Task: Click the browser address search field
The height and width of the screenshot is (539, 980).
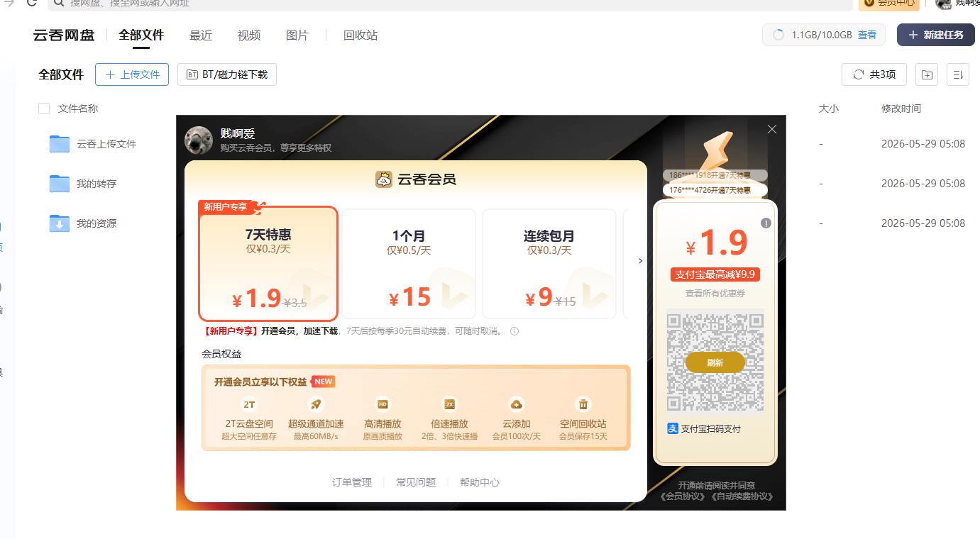Action: click(450, 4)
